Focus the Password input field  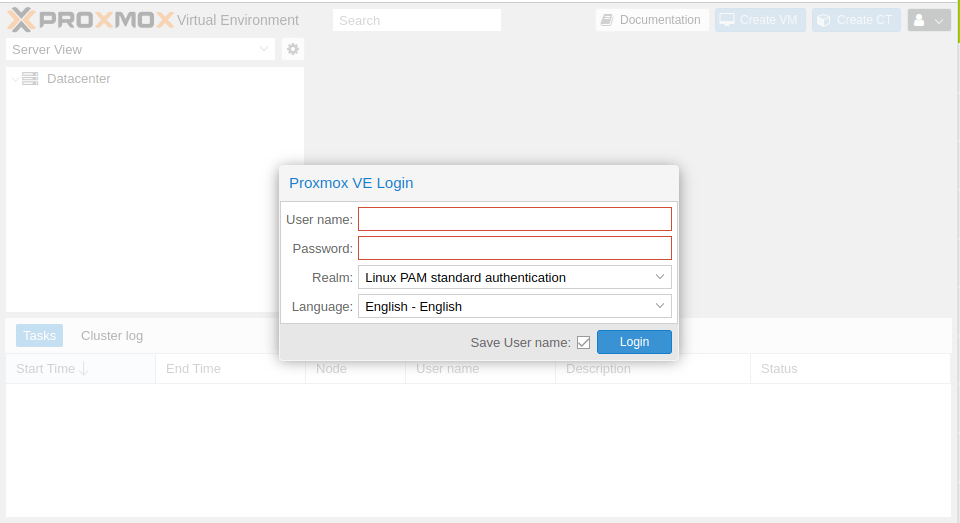[x=515, y=248]
